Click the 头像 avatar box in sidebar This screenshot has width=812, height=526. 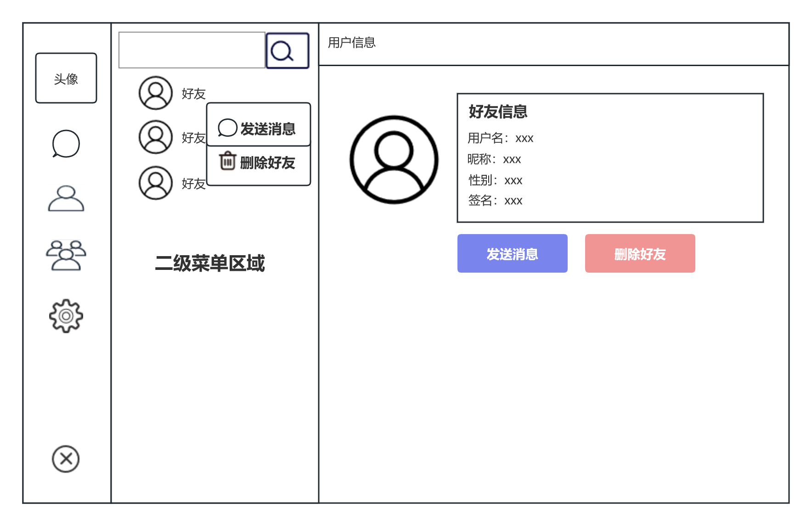pos(66,78)
